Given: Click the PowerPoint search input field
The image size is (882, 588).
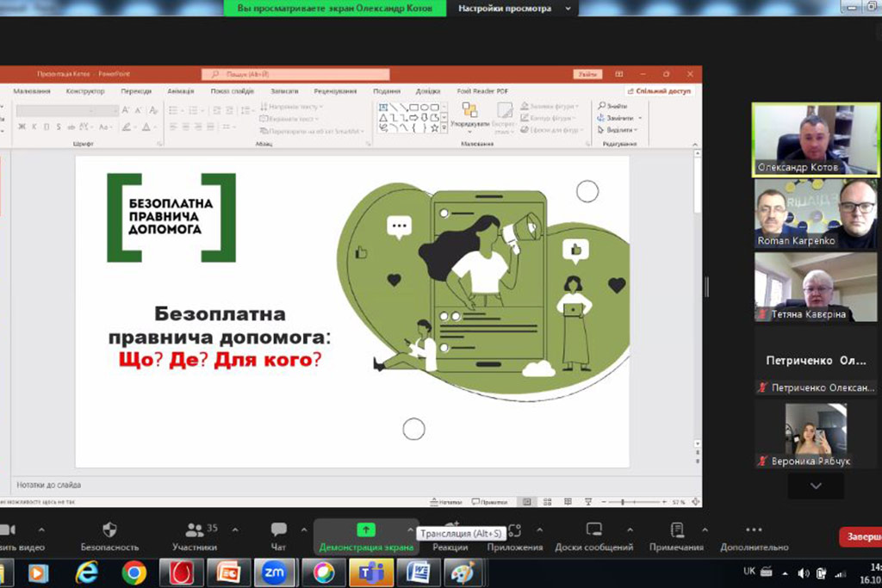Looking at the screenshot, I should pos(295,75).
